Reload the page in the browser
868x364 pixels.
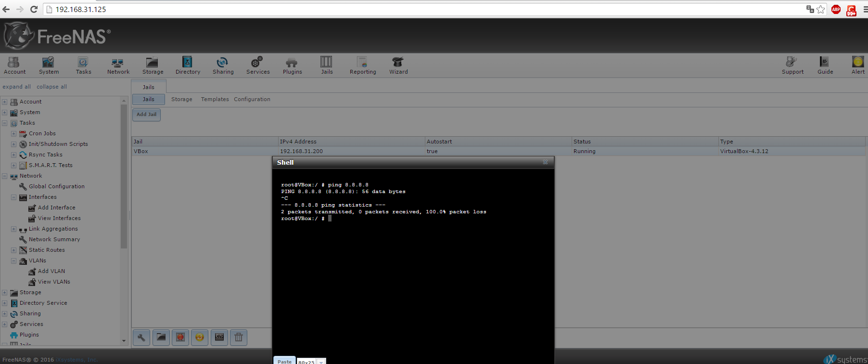[34, 9]
